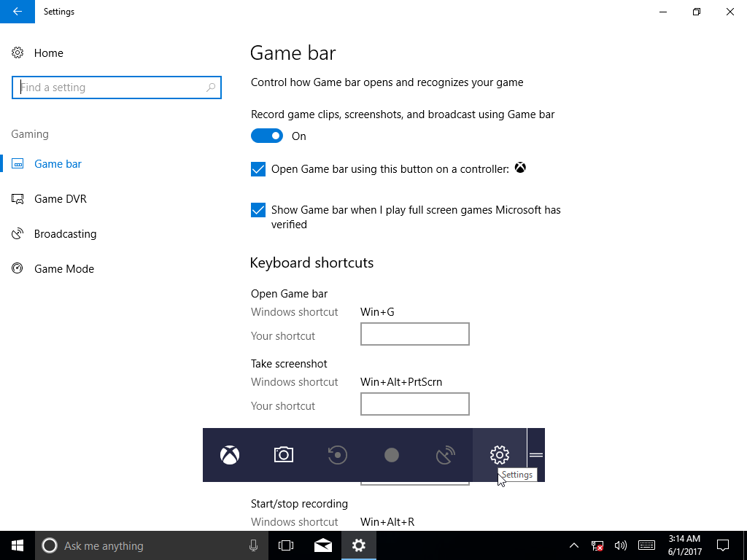747x560 pixels.
Task: Turn off the Record game clips toggle
Action: [x=267, y=136]
